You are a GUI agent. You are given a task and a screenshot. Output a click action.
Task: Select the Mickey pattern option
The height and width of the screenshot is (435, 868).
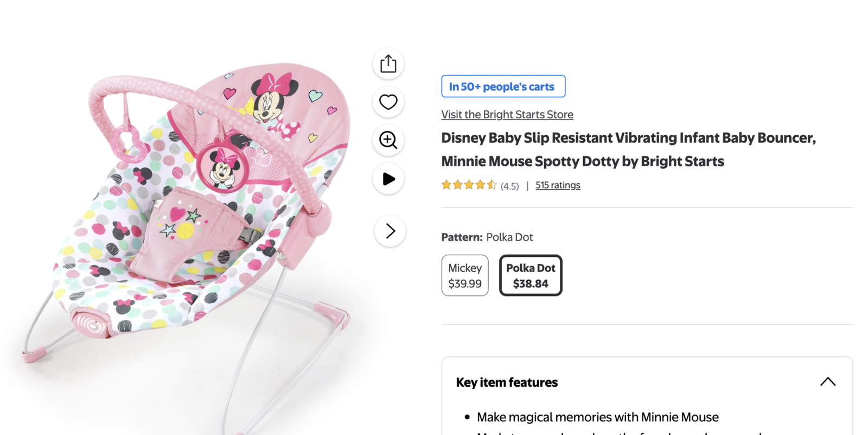tap(465, 275)
